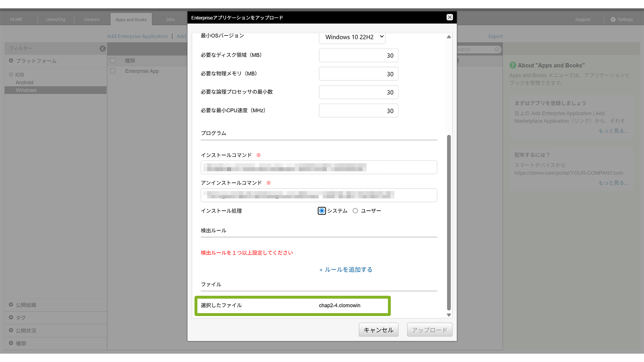644x362 pixels.
Task: Select the ユーザー install radio option
Action: pos(355,211)
